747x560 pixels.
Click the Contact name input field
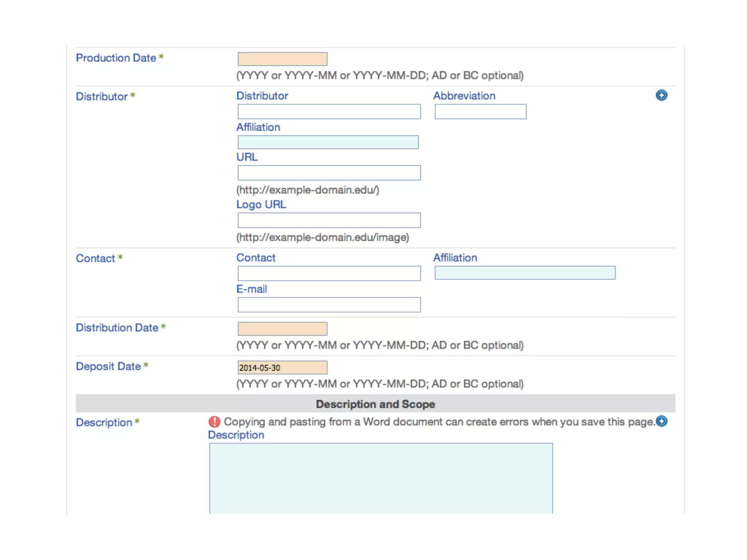(x=329, y=273)
